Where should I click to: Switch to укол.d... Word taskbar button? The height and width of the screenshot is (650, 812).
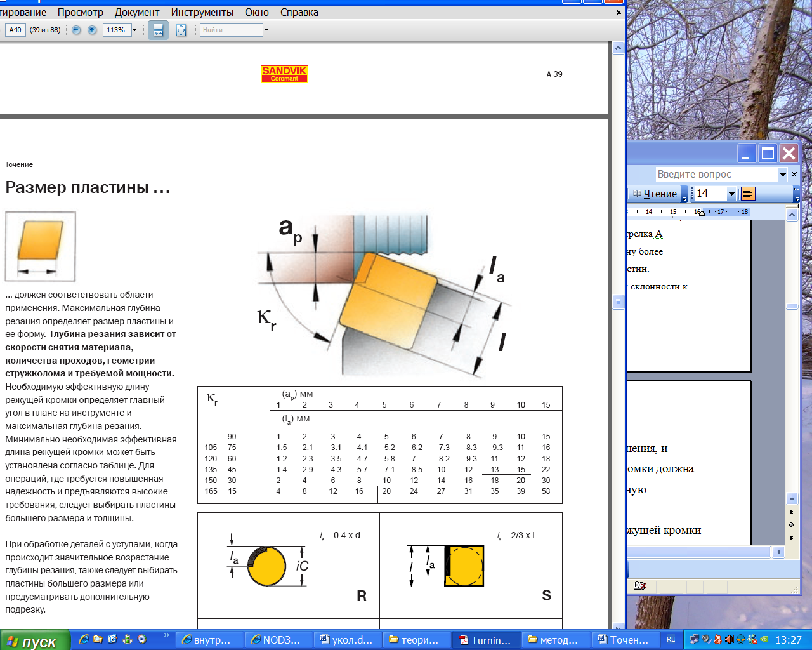click(x=348, y=640)
